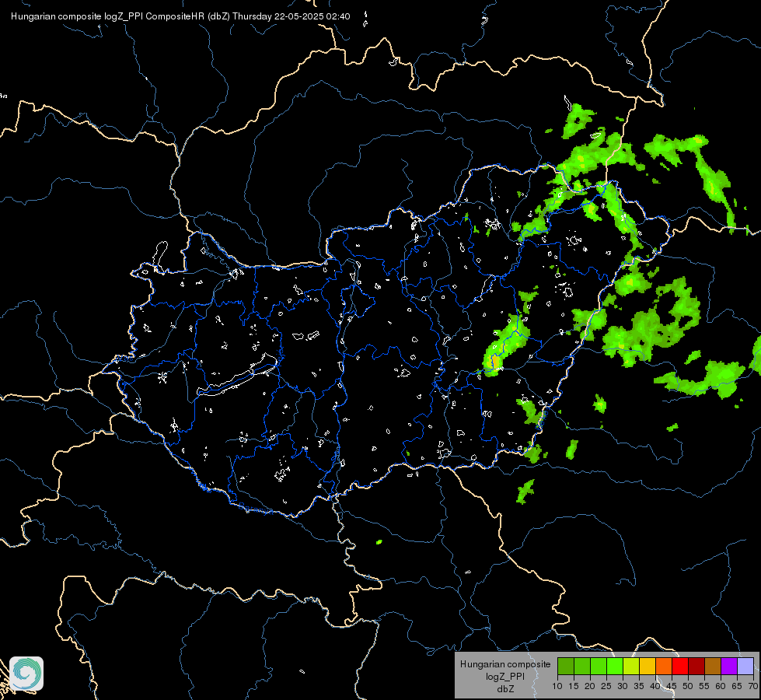
Task: Select the bright red 45-50 dBZ swatch
Action: pyautogui.click(x=680, y=666)
